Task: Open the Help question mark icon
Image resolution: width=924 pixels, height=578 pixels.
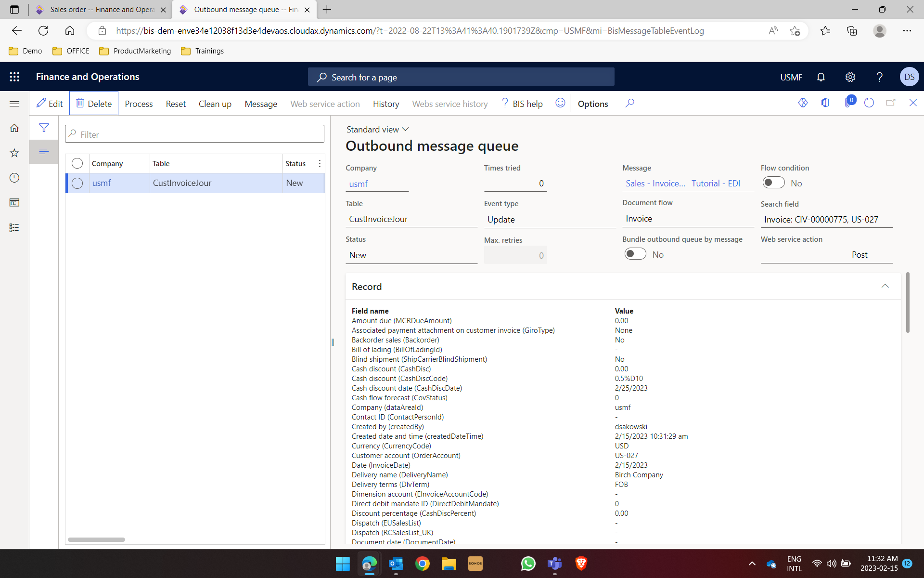Action: (880, 77)
